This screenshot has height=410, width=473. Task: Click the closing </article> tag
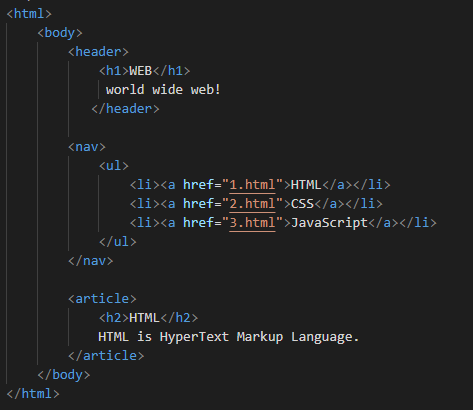(106, 356)
